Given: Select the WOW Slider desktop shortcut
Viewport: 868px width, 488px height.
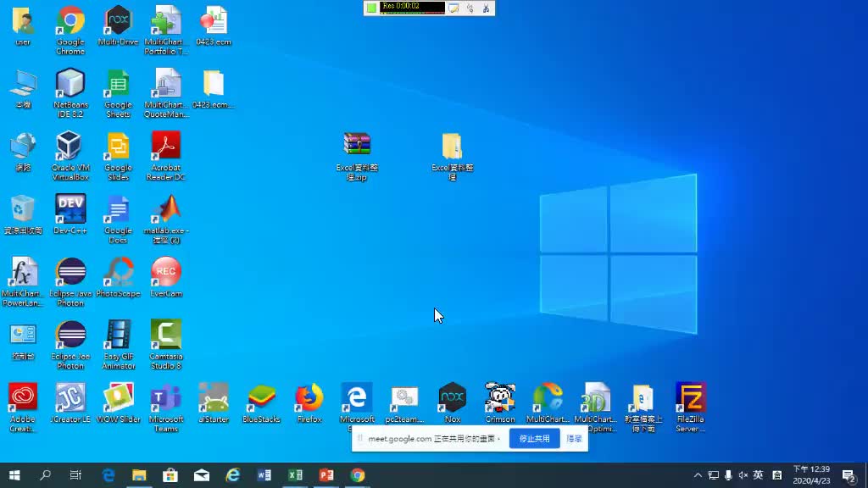Looking at the screenshot, I should click(x=118, y=402).
